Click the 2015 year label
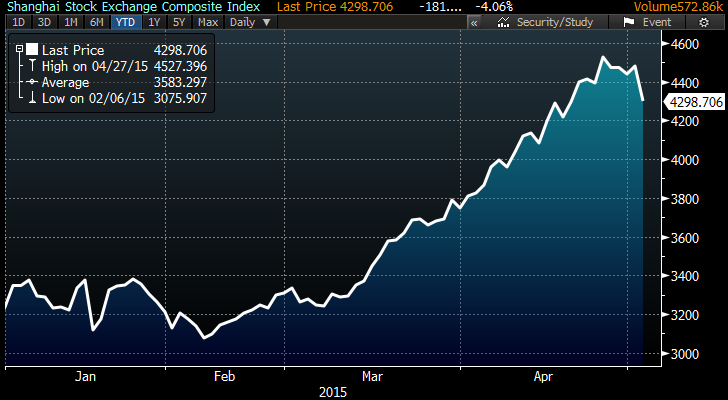728x400 pixels. coord(333,393)
